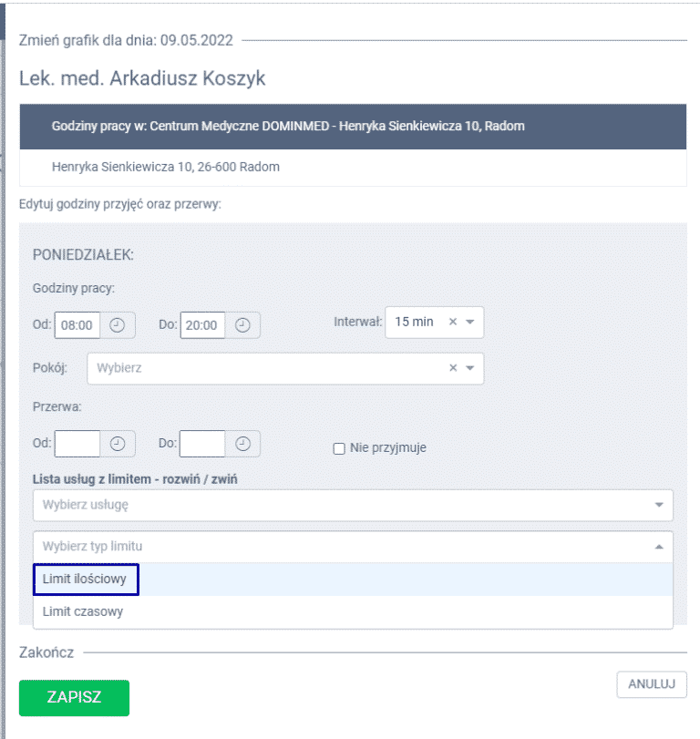Open clock picker for break end time
This screenshot has width=700, height=739.
click(242, 444)
